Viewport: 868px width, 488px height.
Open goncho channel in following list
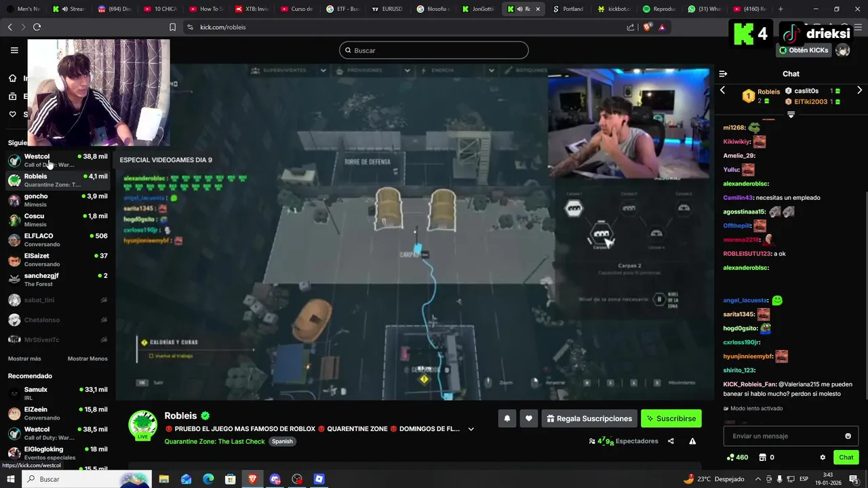(58, 200)
